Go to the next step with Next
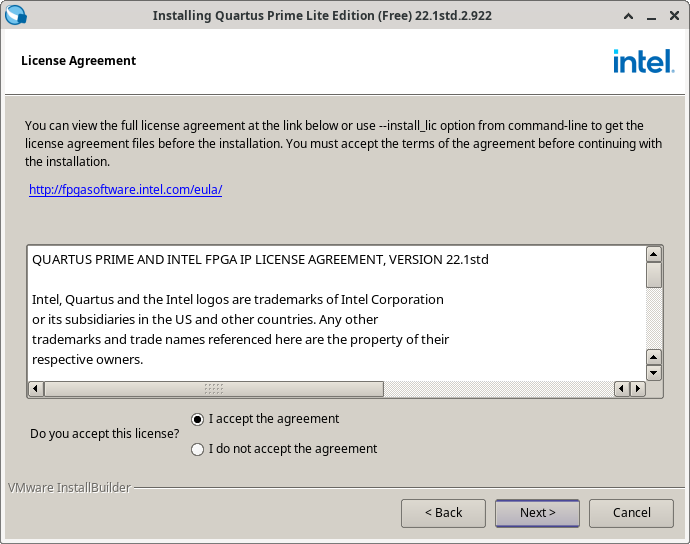The width and height of the screenshot is (690, 544). tap(537, 513)
